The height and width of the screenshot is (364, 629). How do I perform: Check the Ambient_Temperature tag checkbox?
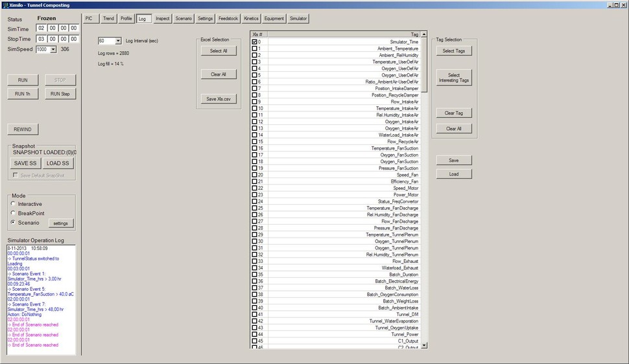[255, 49]
